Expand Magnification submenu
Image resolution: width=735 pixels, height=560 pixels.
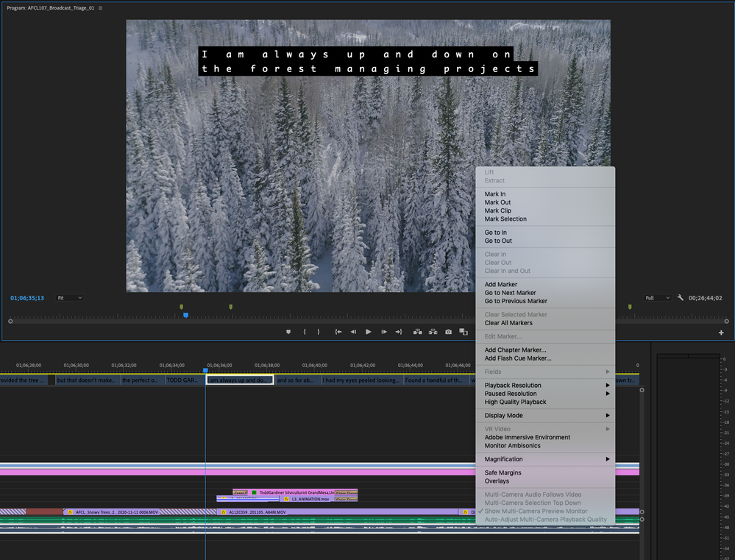click(546, 459)
